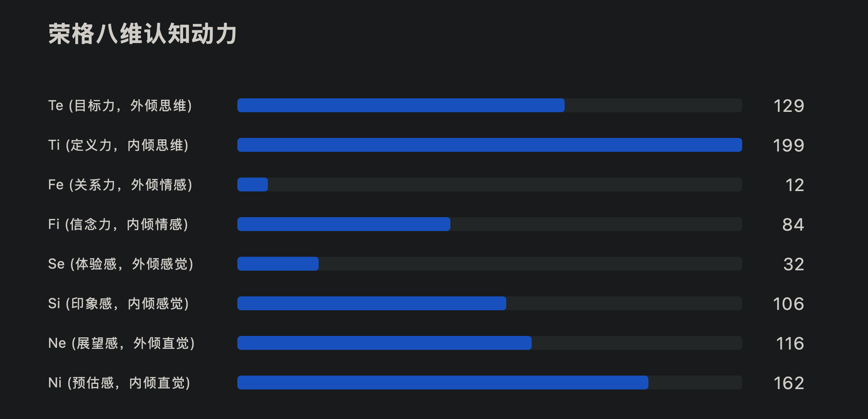Click the Ni score value 162

coord(789,383)
